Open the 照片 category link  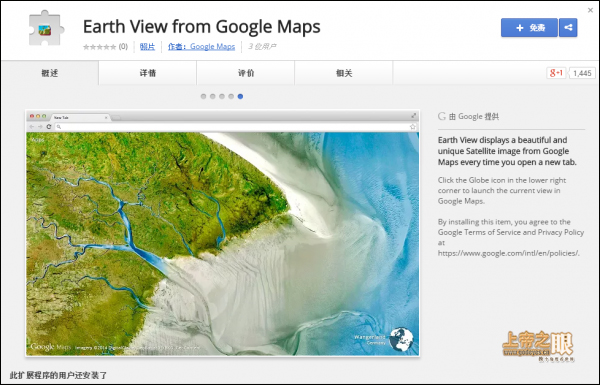(147, 47)
